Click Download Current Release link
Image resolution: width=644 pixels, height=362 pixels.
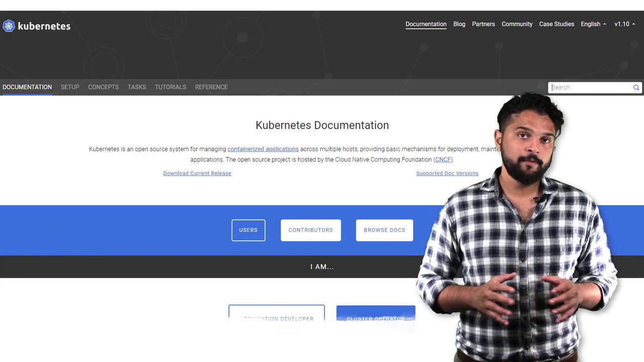coord(197,173)
